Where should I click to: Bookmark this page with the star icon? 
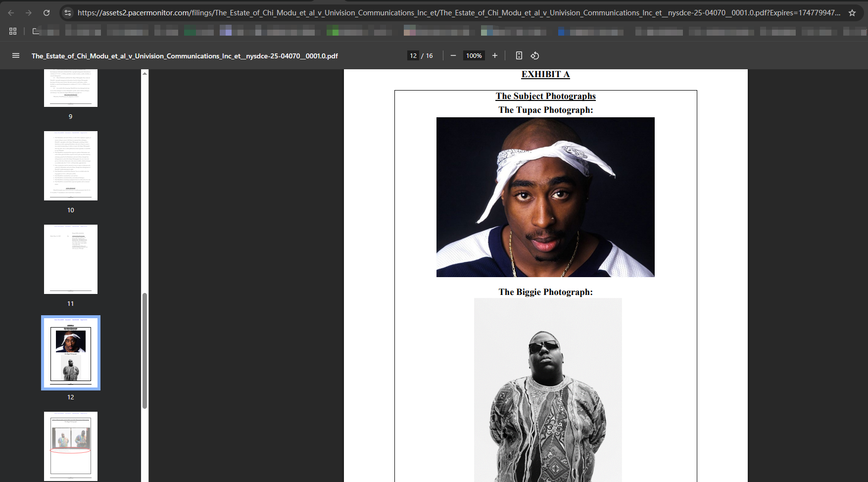click(x=852, y=13)
